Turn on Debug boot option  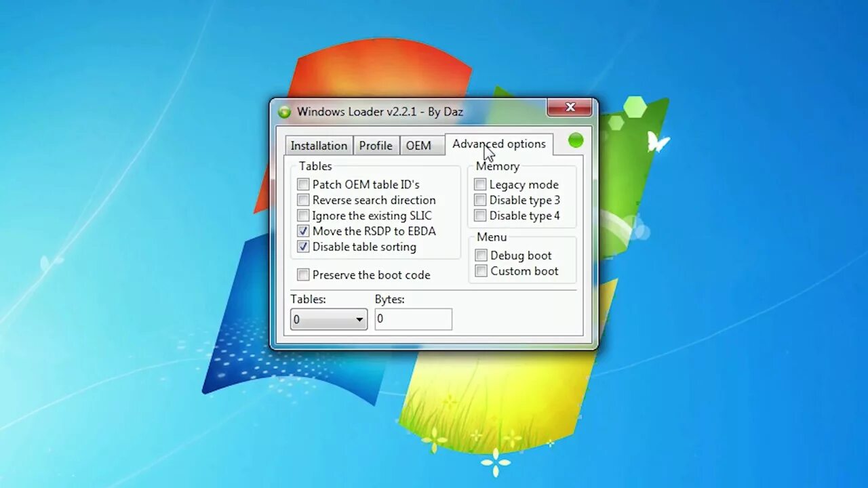pyautogui.click(x=481, y=256)
